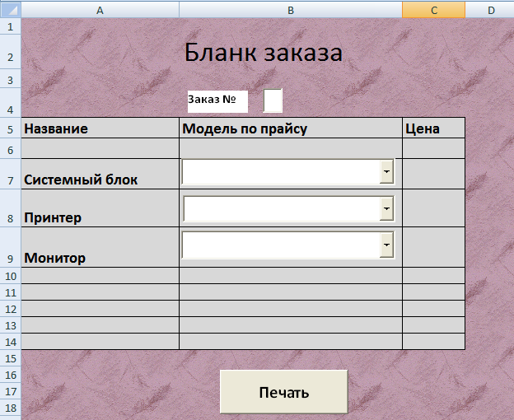Click the order number input box beside Заказ №

[273, 100]
